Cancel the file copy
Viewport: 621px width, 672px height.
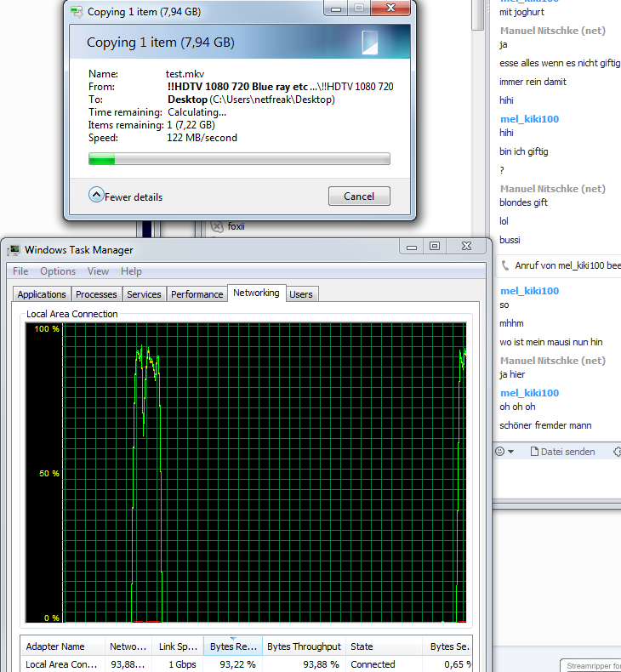point(359,196)
